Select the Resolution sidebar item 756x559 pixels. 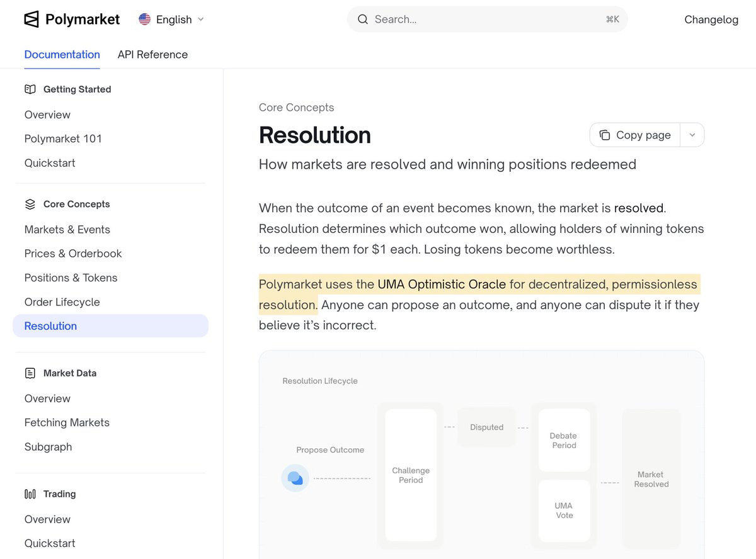[110, 326]
